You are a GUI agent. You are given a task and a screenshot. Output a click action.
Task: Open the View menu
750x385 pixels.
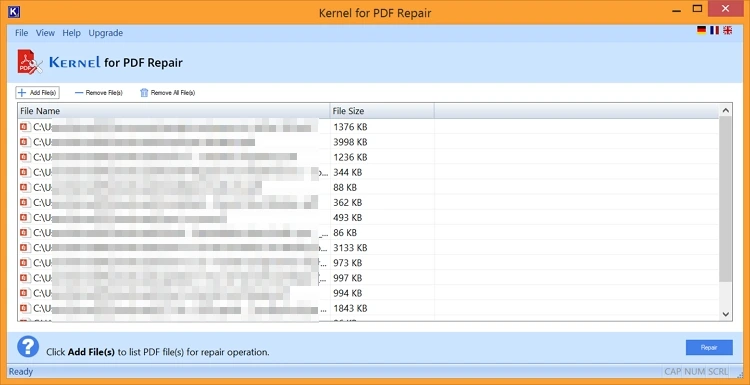pos(45,33)
